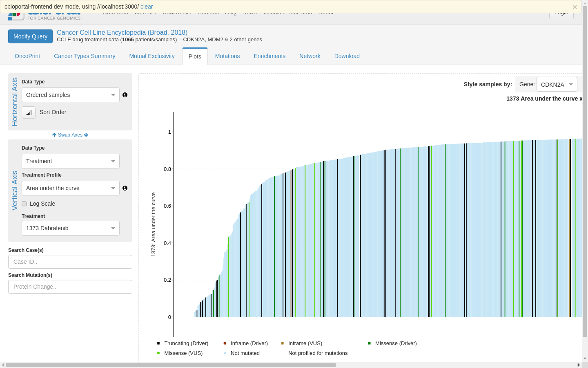Open the Ordered samples Data Type dropdown

tap(70, 94)
